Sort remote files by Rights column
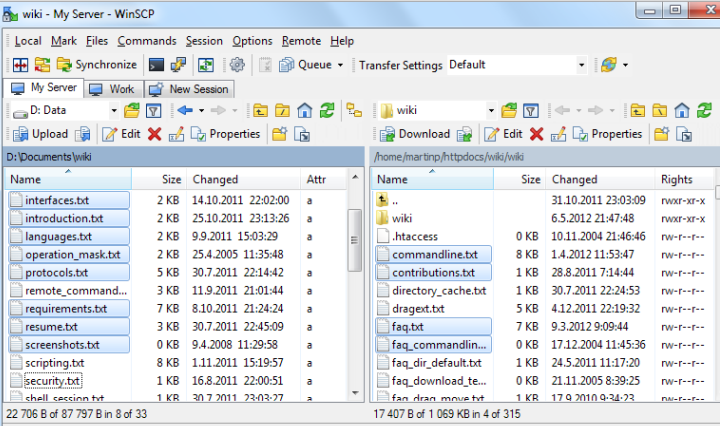Image resolution: width=720 pixels, height=426 pixels. coord(684,179)
